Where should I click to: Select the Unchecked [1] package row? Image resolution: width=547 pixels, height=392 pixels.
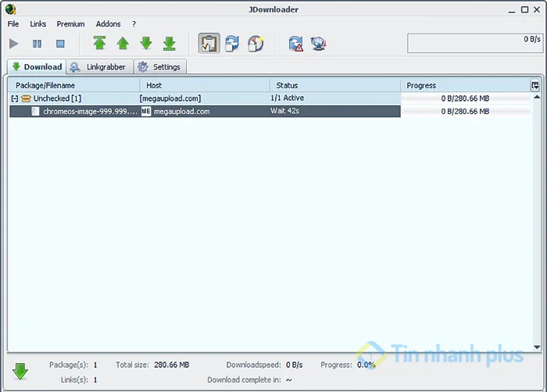click(x=270, y=98)
